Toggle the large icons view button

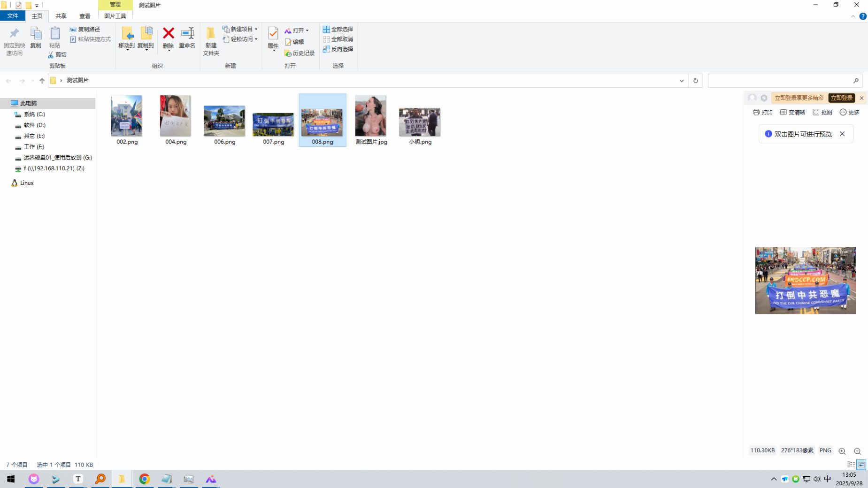click(x=861, y=465)
